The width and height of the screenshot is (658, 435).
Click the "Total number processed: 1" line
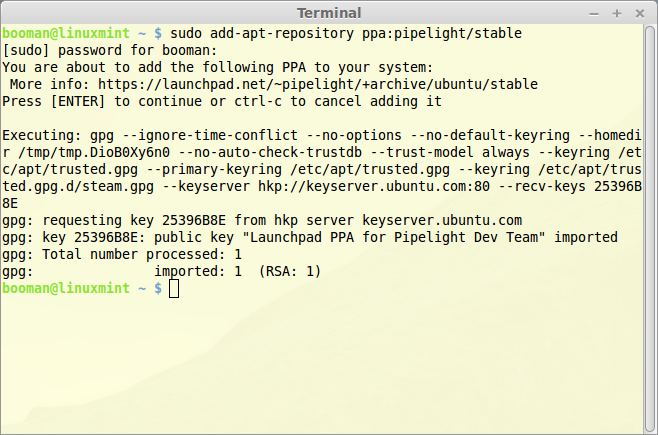(142, 254)
